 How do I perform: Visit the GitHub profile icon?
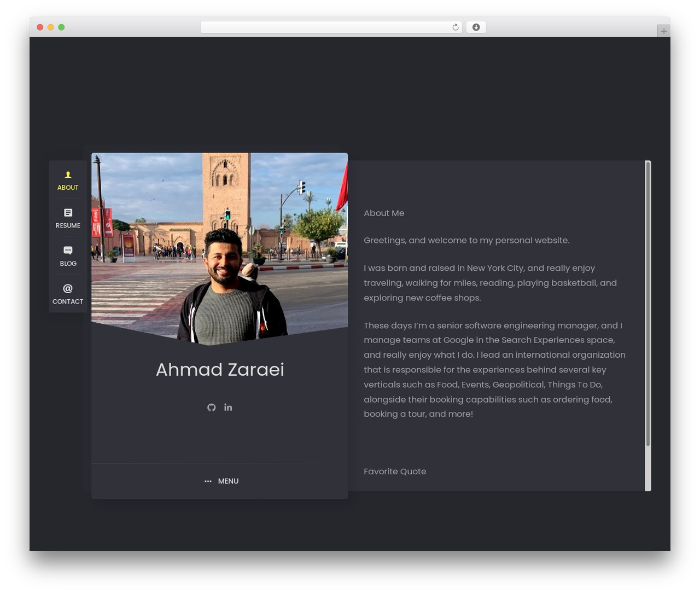tap(212, 408)
